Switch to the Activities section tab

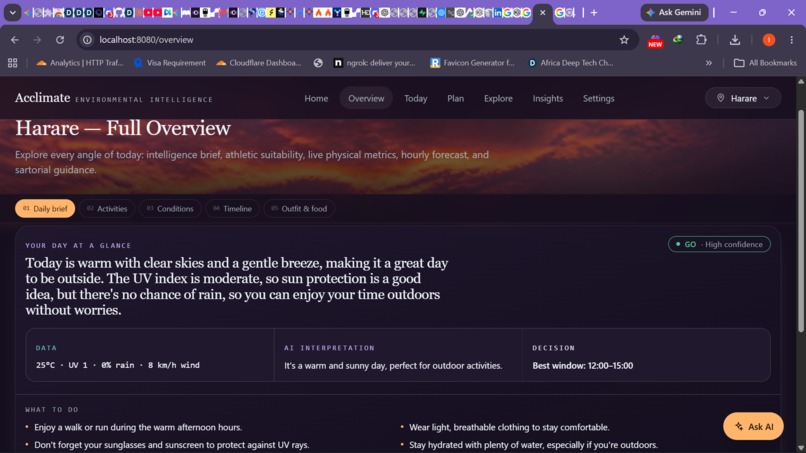pos(107,208)
